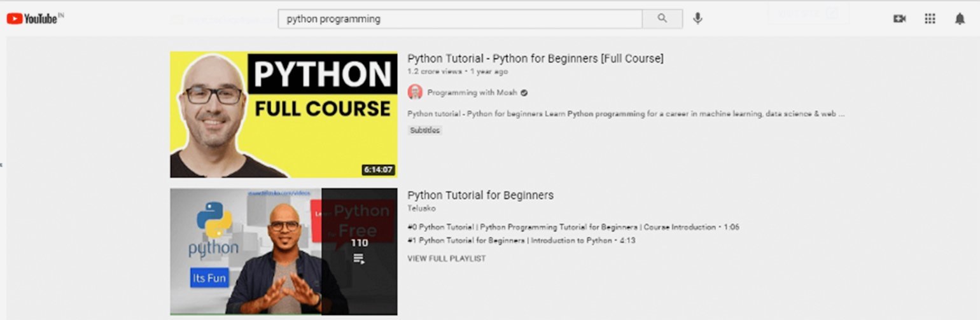The image size is (980, 320).
Task: Open title Python Tutorial - Python for Beginners [Full Course]
Action: [x=535, y=59]
